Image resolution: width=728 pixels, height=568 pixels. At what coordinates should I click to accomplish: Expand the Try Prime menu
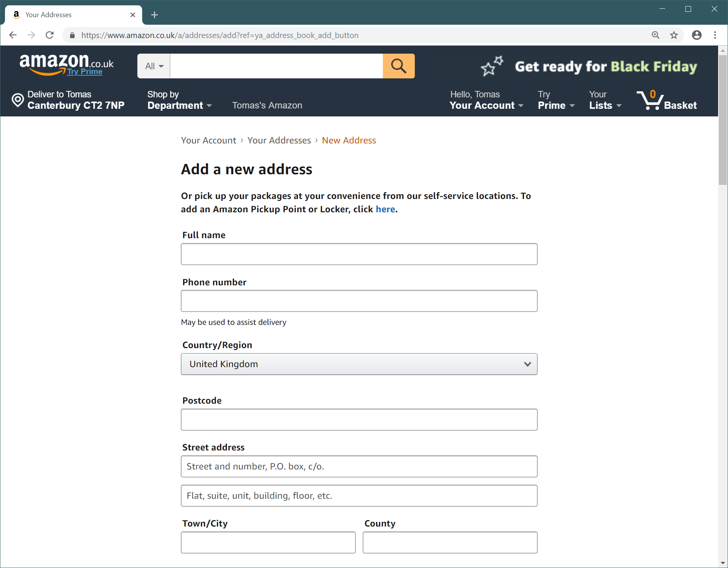[556, 100]
